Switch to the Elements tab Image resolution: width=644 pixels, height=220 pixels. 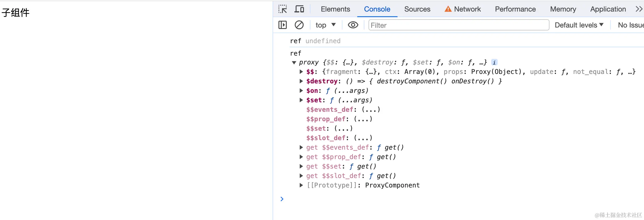pyautogui.click(x=335, y=9)
